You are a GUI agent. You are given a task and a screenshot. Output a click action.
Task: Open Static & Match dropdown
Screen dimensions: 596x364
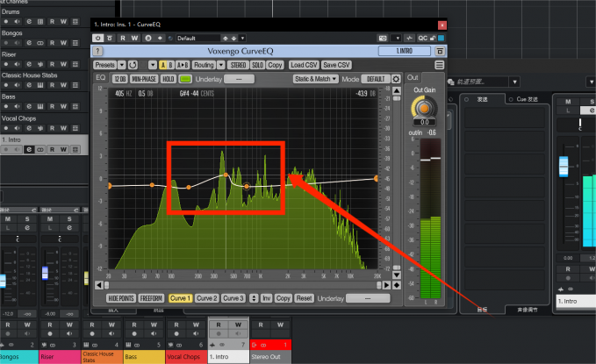tap(316, 79)
